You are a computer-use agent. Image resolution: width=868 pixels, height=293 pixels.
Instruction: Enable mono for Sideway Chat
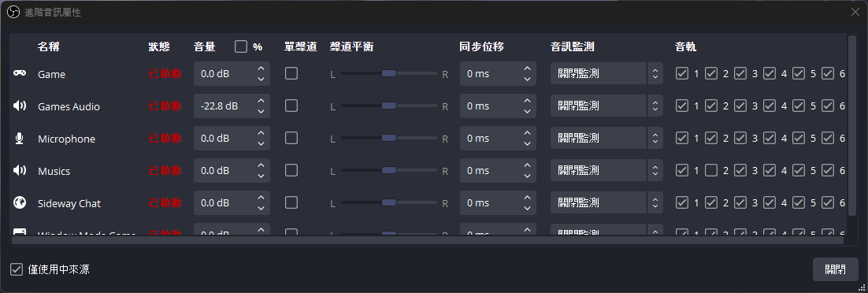pyautogui.click(x=291, y=202)
